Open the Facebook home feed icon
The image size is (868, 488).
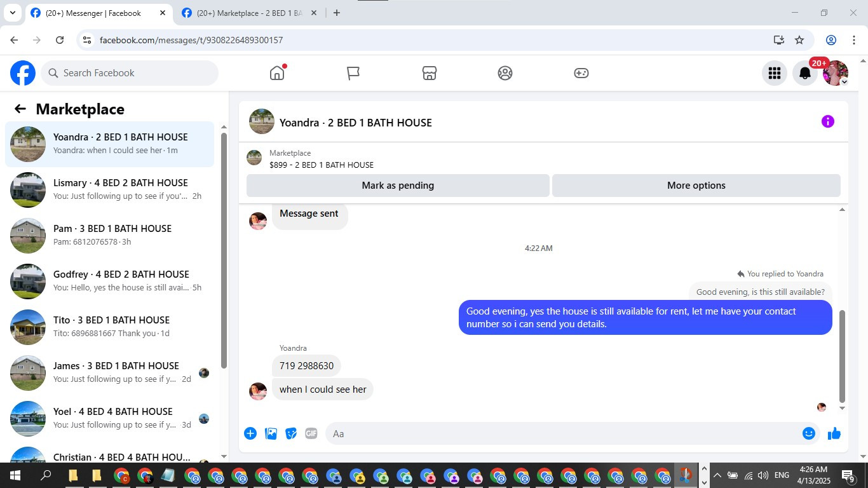[277, 73]
